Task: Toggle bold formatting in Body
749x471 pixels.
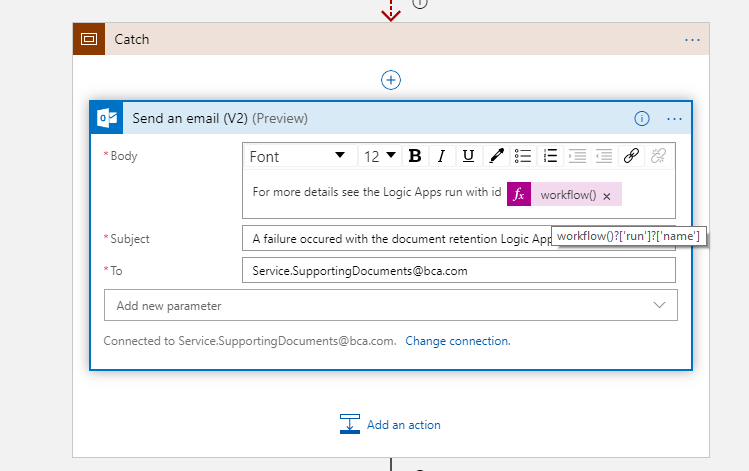Action: 415,156
